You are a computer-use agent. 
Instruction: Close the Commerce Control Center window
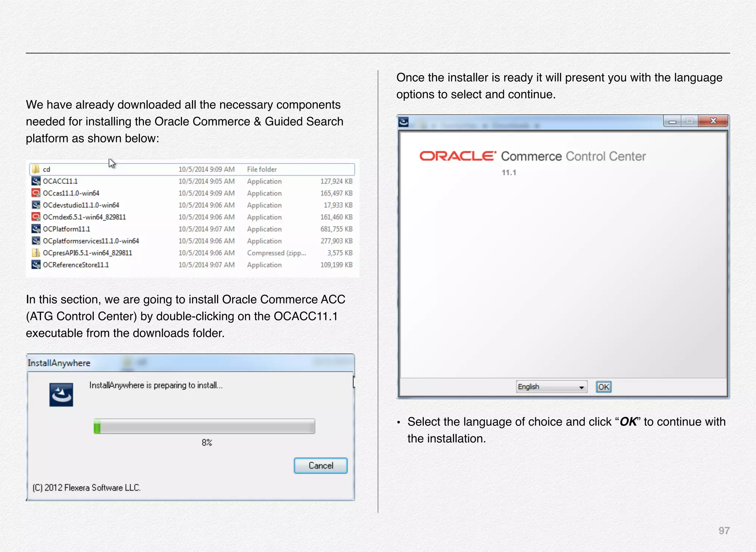point(713,121)
